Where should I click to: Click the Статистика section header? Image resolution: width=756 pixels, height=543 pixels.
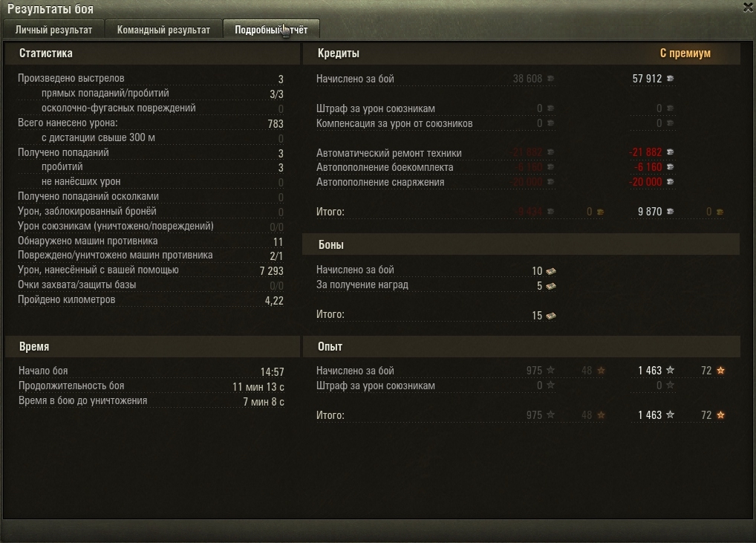tap(46, 53)
